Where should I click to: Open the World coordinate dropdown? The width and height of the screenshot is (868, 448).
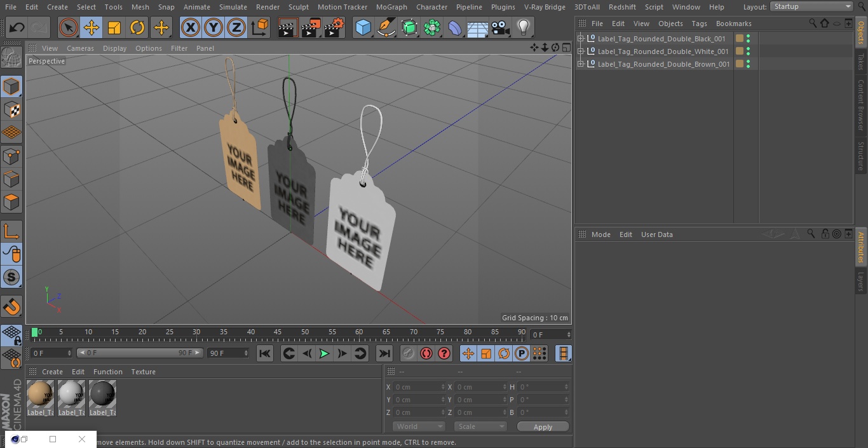[x=419, y=426]
